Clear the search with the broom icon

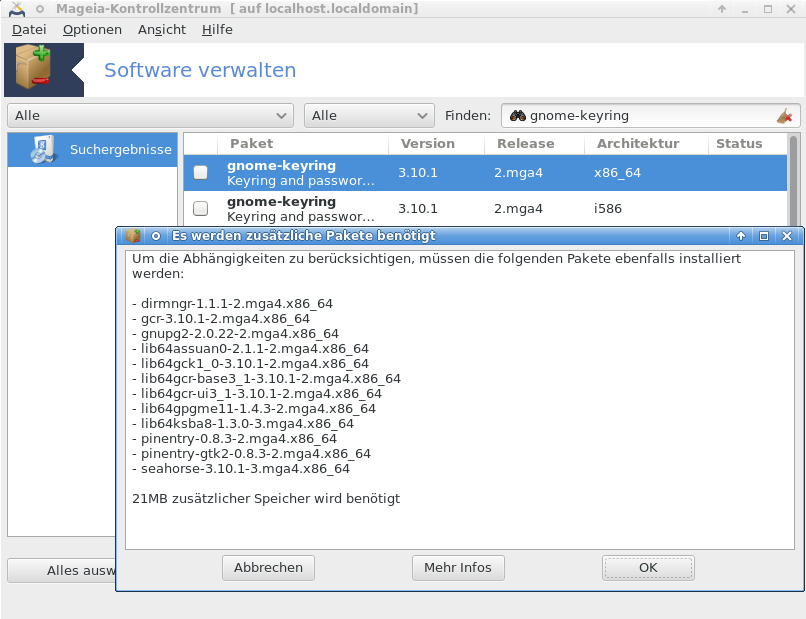(x=784, y=116)
